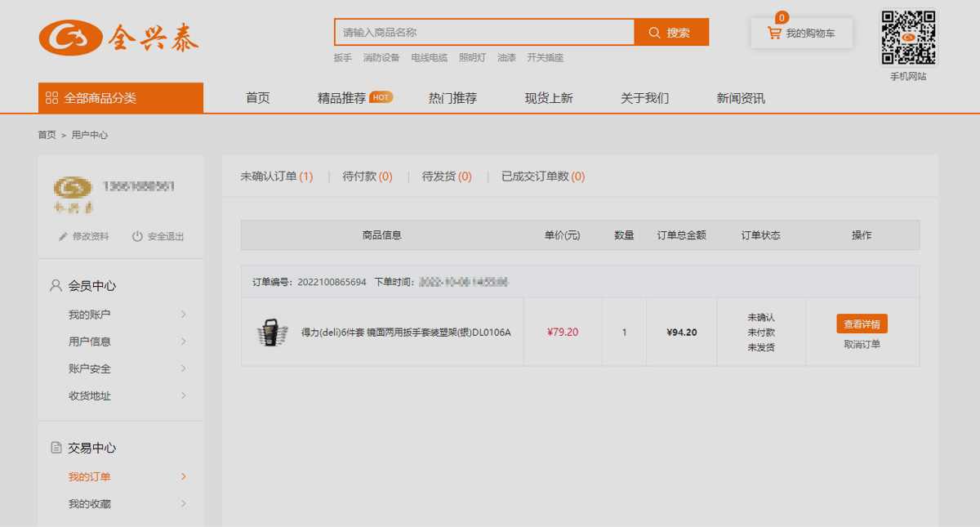Open the 全部商品分类 grid menu

point(52,98)
